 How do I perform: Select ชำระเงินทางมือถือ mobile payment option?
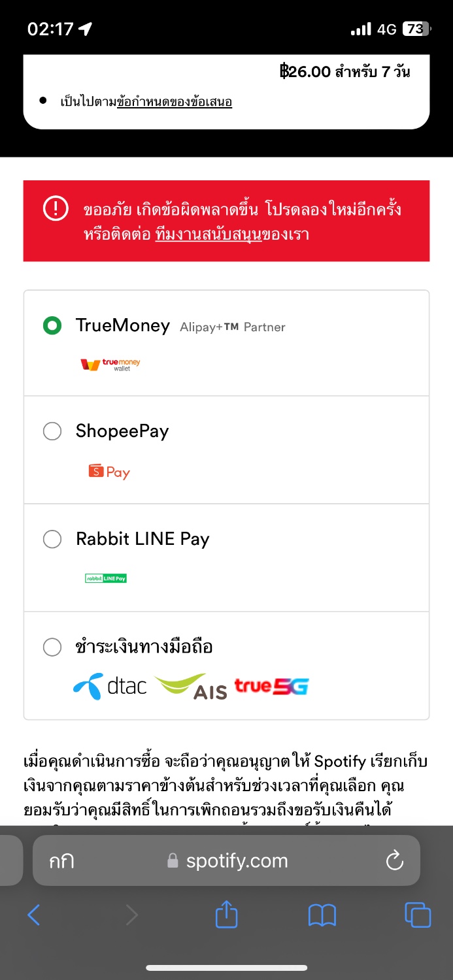point(52,647)
